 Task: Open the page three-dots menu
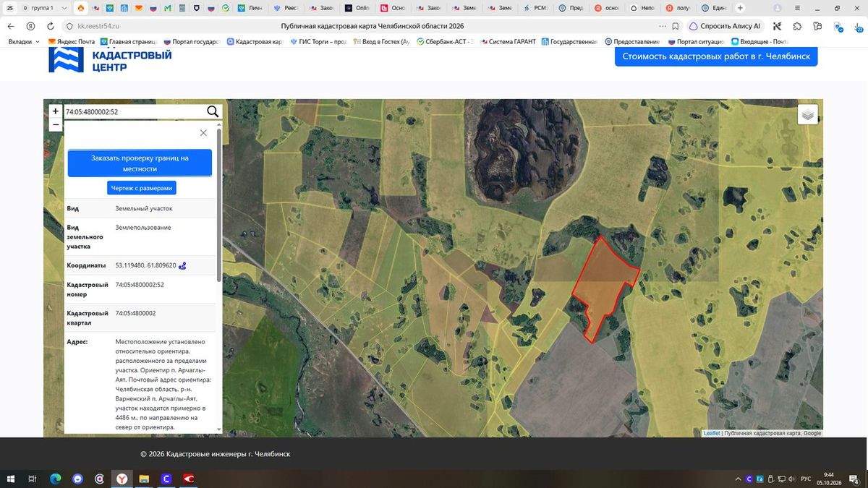pyautogui.click(x=663, y=26)
